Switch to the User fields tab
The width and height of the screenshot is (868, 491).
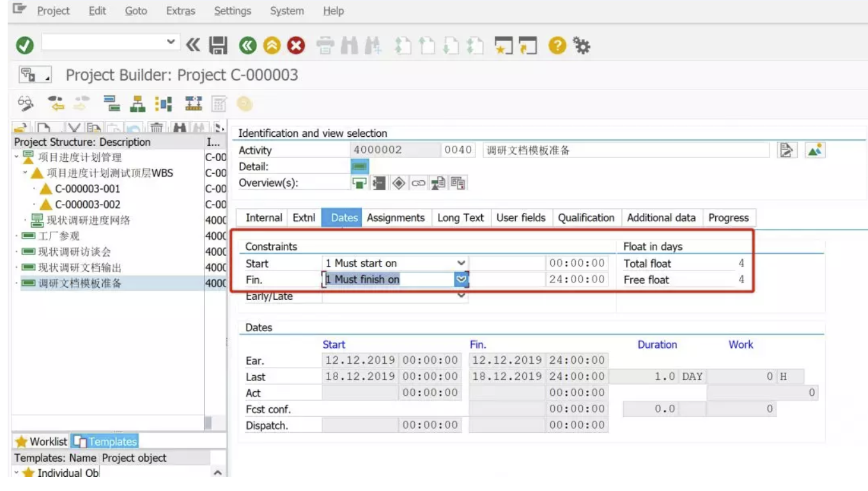point(521,217)
